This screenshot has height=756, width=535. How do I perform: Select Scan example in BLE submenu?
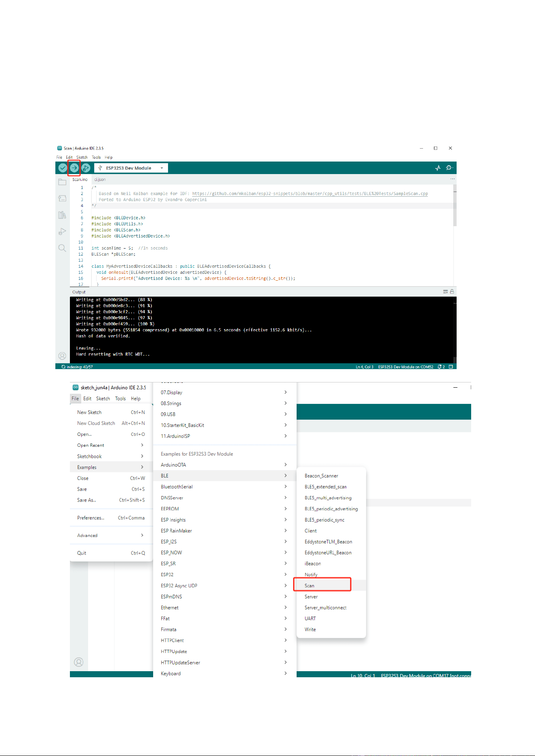(x=331, y=585)
